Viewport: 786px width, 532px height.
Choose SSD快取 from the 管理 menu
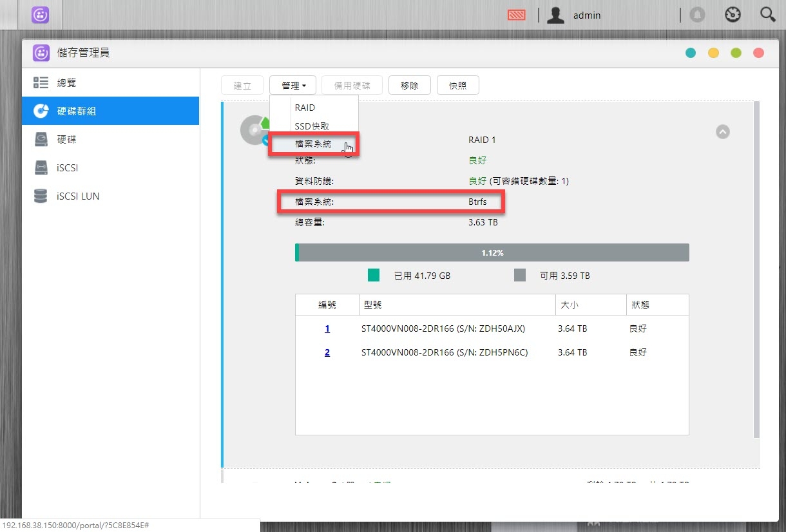pyautogui.click(x=314, y=126)
